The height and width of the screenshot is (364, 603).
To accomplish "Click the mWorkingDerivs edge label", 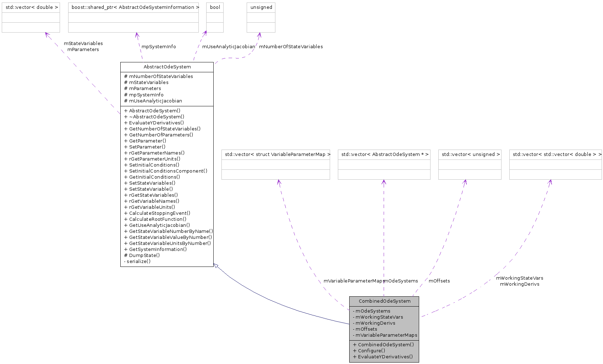I will [x=520, y=284].
